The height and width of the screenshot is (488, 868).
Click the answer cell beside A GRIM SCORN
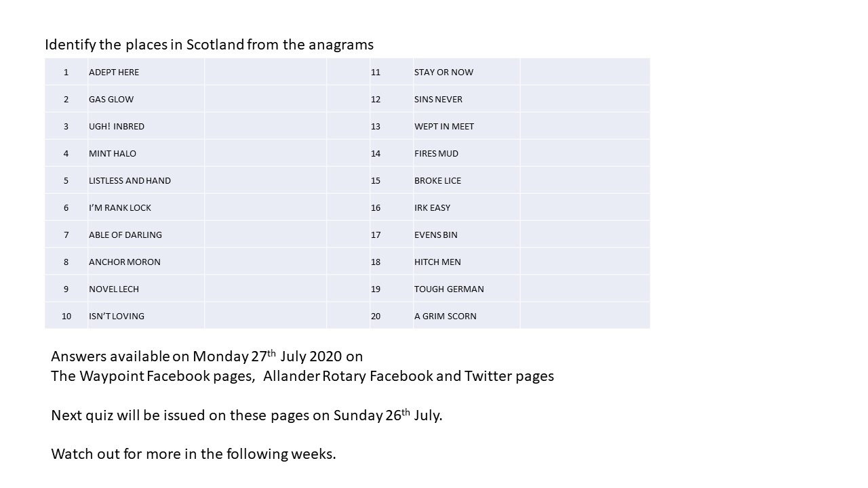click(x=585, y=316)
